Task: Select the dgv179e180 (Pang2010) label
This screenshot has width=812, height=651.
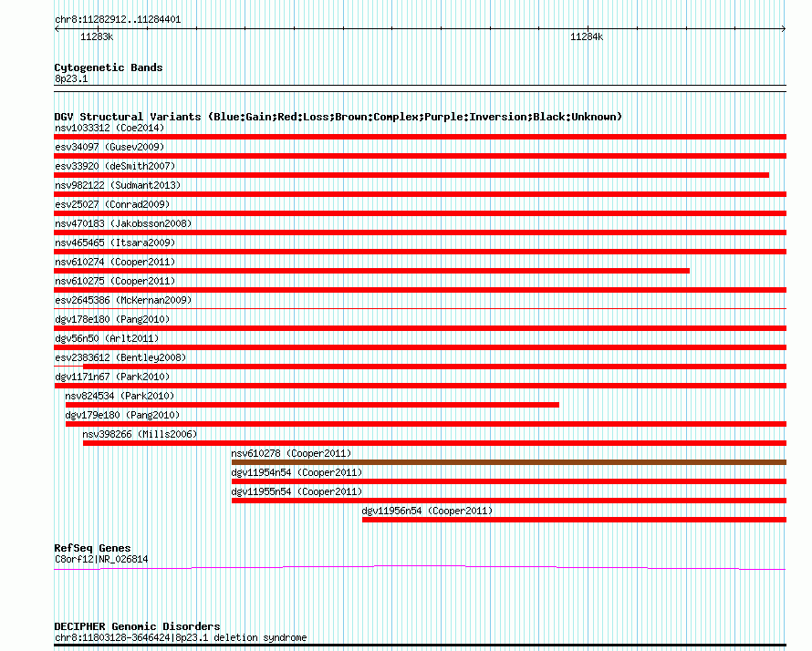Action: tap(122, 415)
